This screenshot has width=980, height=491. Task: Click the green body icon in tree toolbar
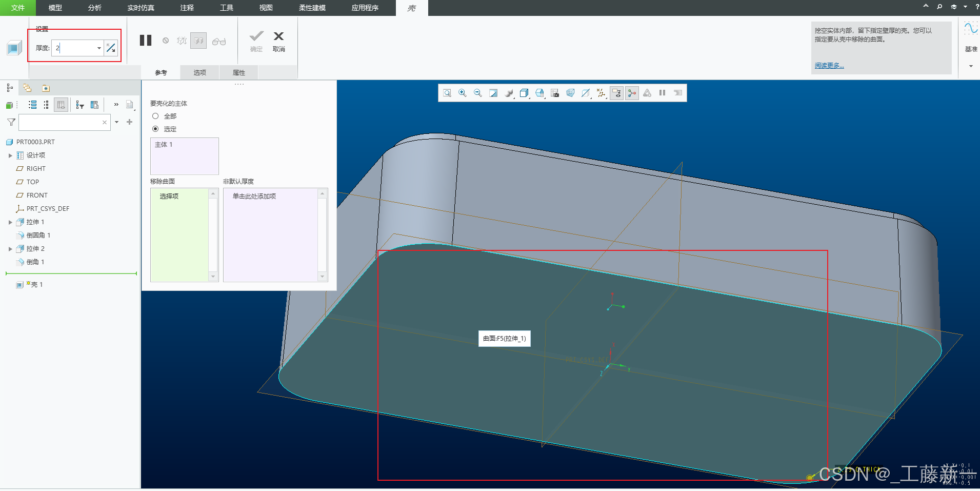click(x=9, y=105)
